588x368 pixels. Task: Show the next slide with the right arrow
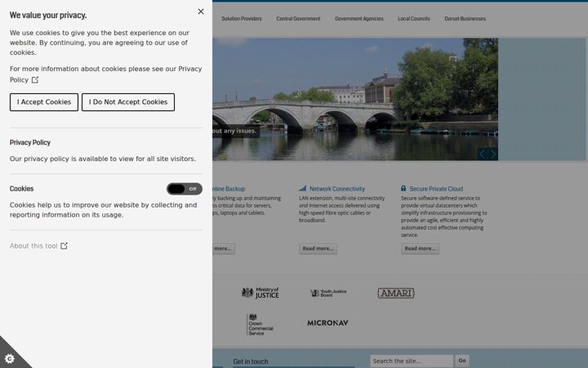coord(492,154)
